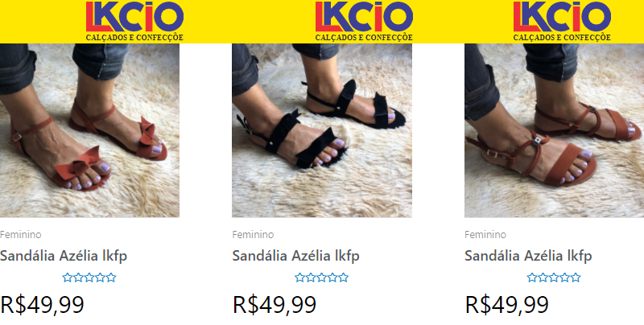Select Feminino category under the third product

coord(485,235)
